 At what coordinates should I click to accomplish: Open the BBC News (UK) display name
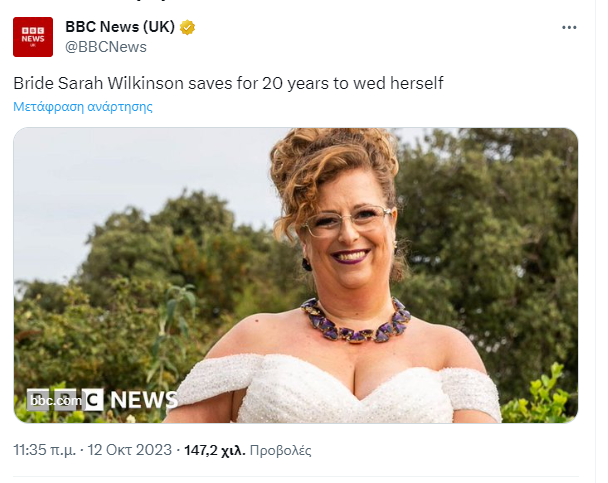[x=120, y=27]
